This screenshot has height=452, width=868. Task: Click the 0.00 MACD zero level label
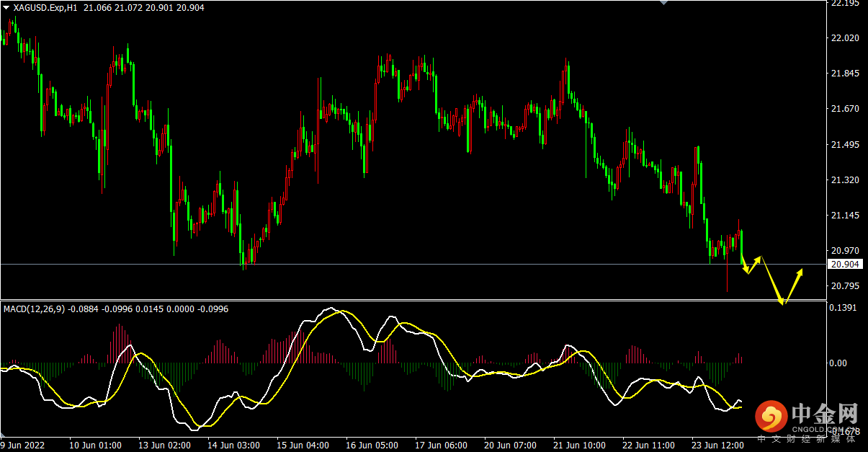[838, 363]
